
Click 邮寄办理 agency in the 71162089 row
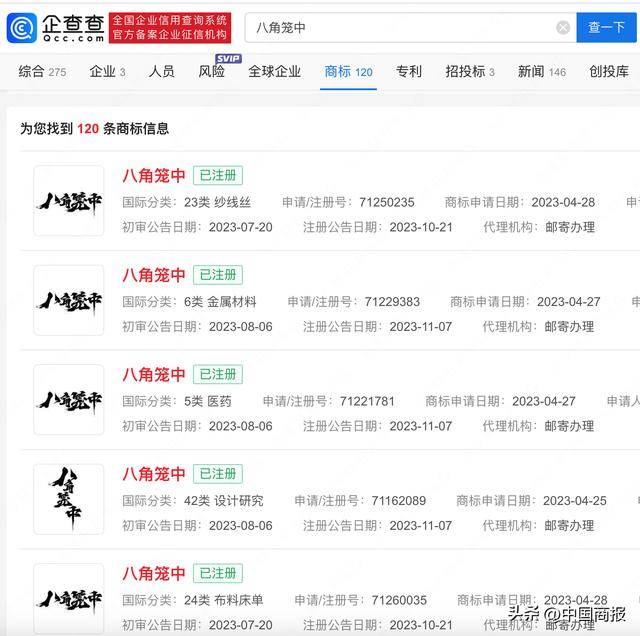[569, 526]
